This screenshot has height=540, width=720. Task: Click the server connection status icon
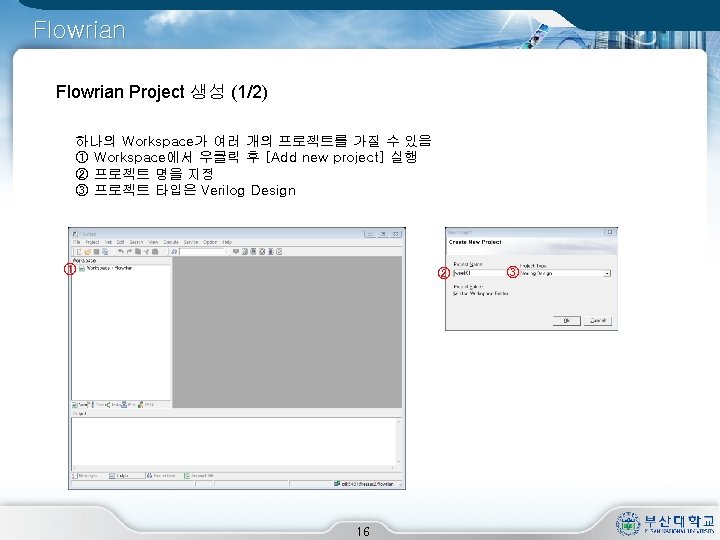coord(337,484)
